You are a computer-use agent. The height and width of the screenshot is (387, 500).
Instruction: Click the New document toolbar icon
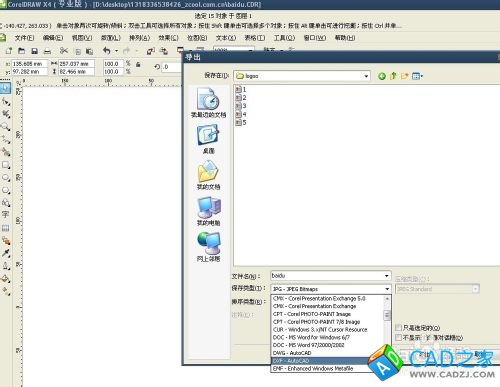point(9,51)
